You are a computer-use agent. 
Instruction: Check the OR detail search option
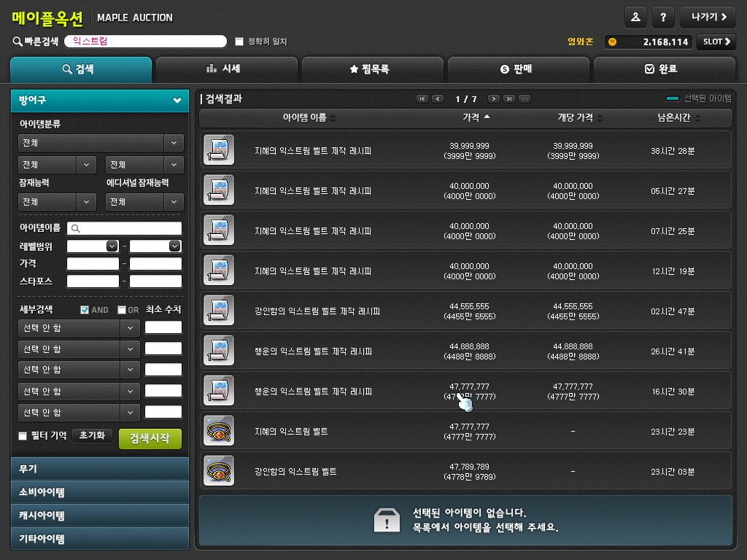[122, 310]
